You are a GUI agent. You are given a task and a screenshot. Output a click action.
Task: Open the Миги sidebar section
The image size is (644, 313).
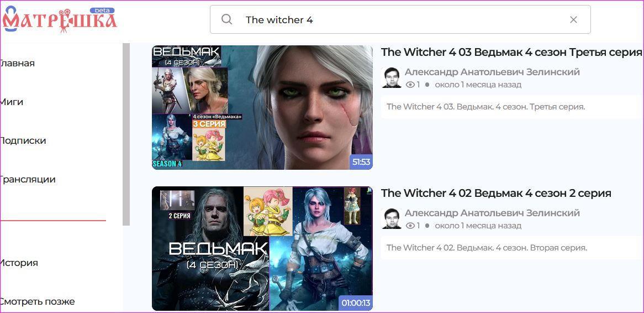click(x=12, y=102)
